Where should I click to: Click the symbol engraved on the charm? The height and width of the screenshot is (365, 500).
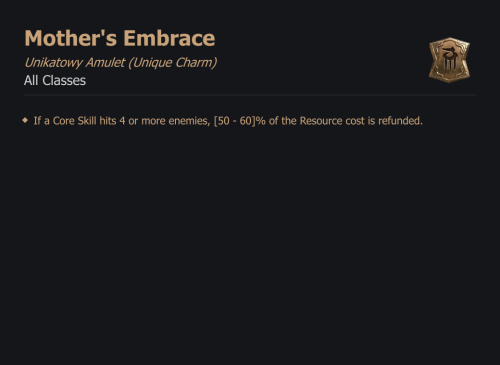(x=449, y=61)
